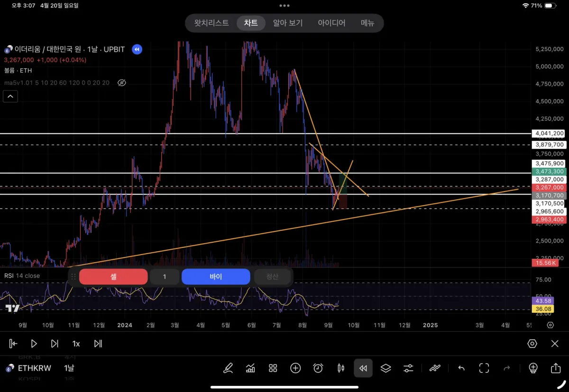Tap the red 셀 button

point(113,276)
